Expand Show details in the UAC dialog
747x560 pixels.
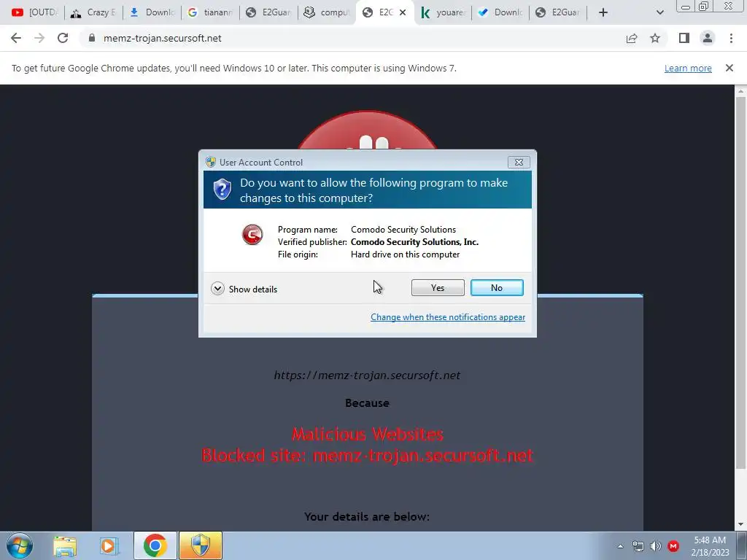244,289
